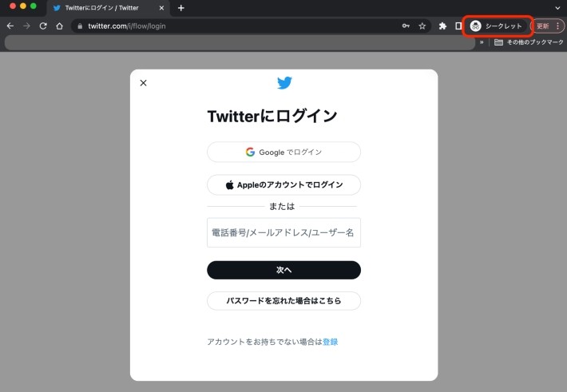Viewport: 567px width, 392px height.
Task: Open the browser home page icon
Action: click(x=60, y=26)
